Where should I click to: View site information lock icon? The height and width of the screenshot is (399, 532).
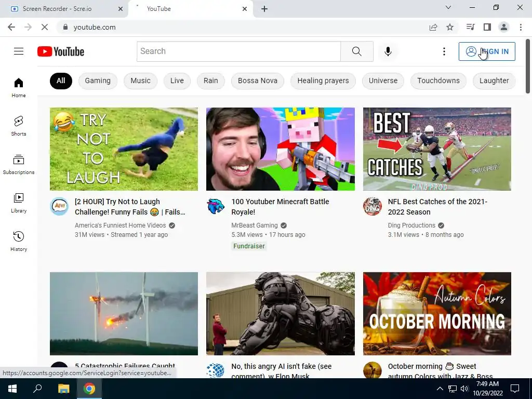pyautogui.click(x=65, y=27)
